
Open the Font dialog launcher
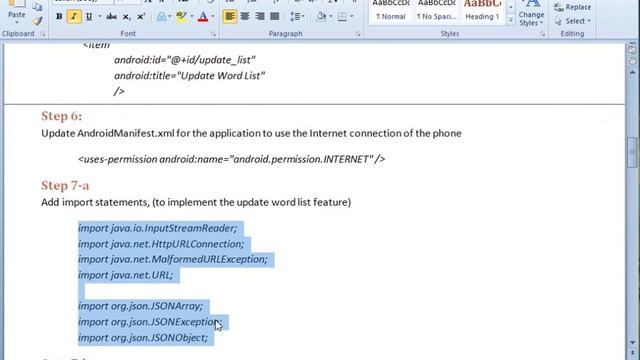click(213, 34)
